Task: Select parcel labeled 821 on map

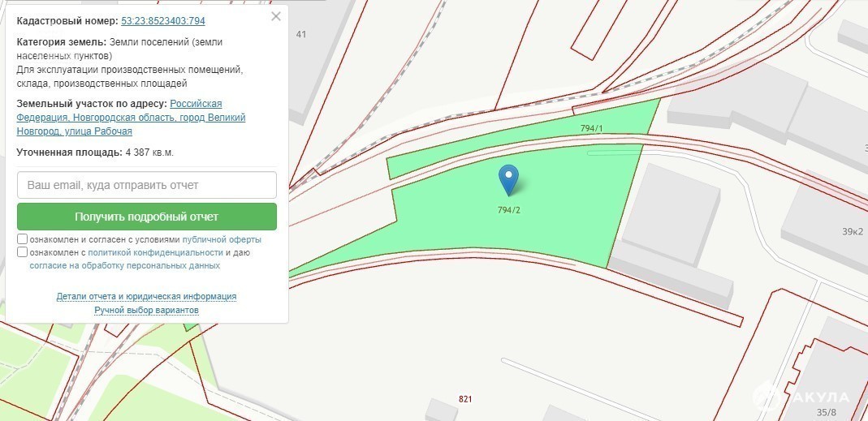Action: point(465,399)
